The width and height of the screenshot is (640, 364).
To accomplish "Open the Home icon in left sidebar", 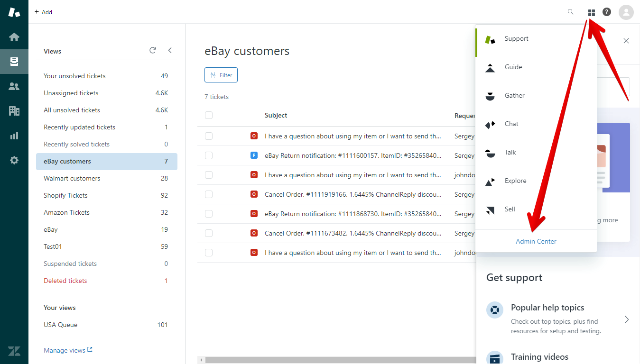I will 14,37.
